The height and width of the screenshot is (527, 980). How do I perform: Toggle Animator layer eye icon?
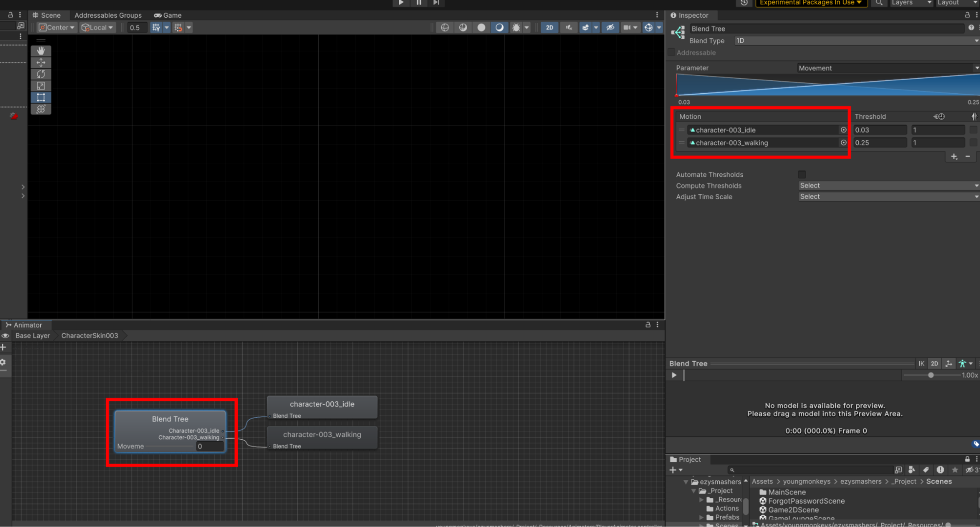pyautogui.click(x=5, y=336)
